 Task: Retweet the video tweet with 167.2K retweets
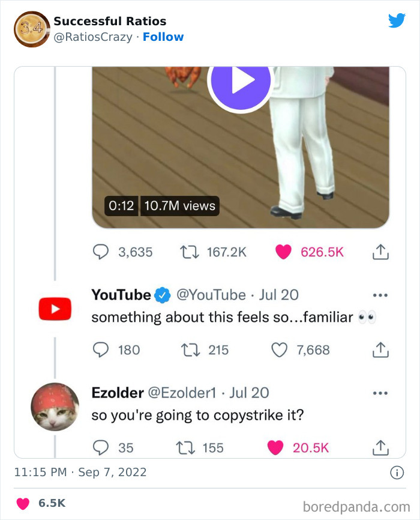(187, 252)
